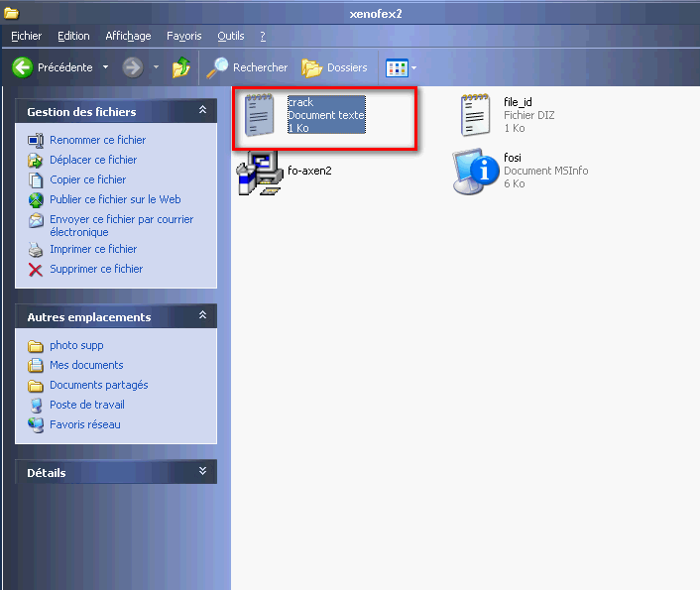The image size is (700, 590).
Task: Click Déplacer ce fichier link
Action: [x=93, y=160]
